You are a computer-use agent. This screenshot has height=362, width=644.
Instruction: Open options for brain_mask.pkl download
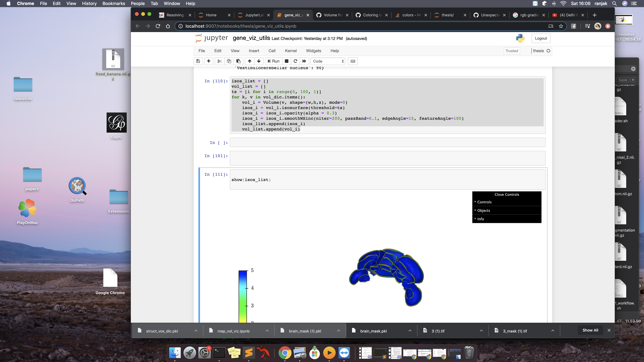pos(410,331)
